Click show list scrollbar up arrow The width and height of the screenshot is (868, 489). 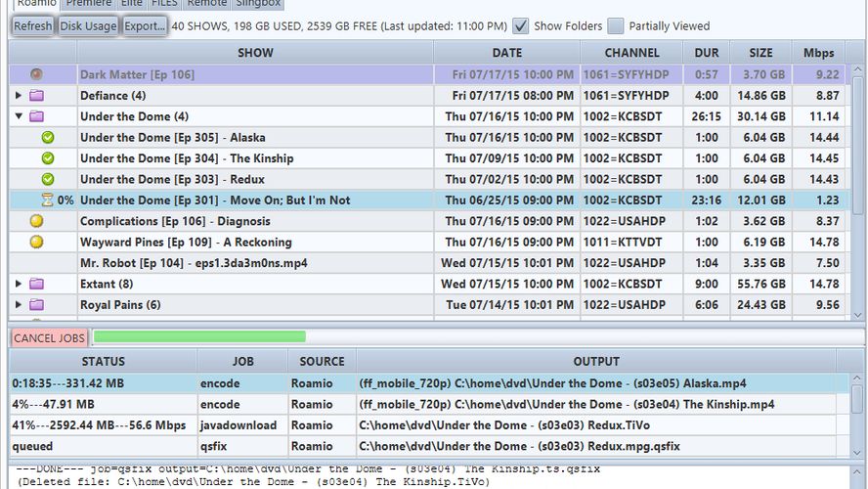pos(857,69)
